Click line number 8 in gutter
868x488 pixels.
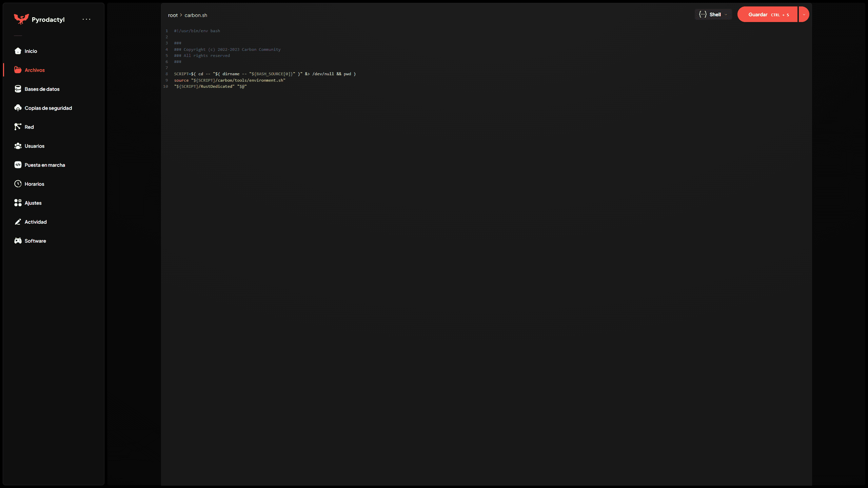click(166, 74)
